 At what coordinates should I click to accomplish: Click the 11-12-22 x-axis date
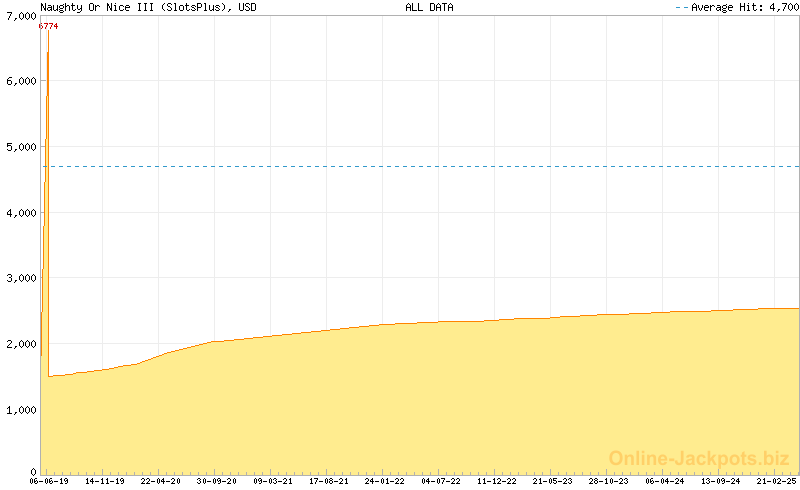click(497, 481)
